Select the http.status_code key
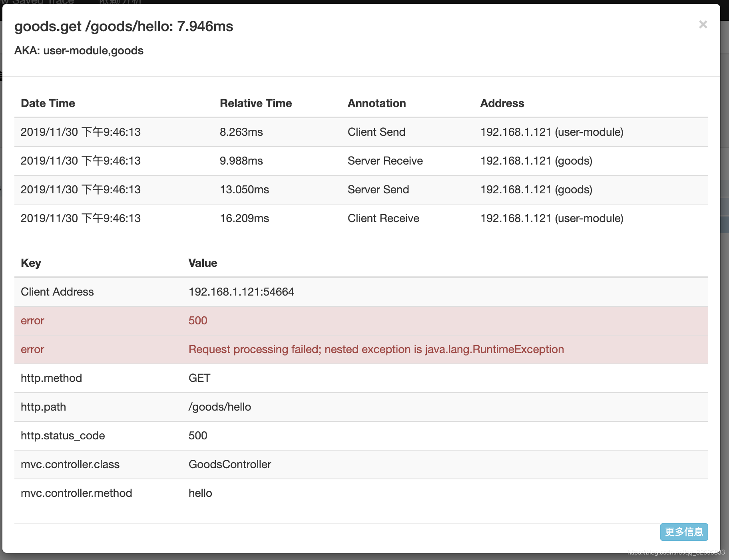 click(x=63, y=436)
